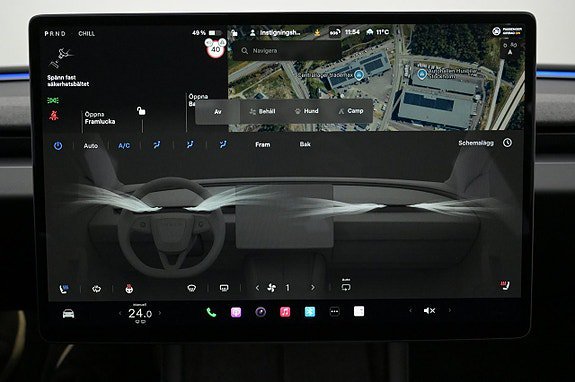Image resolution: width=575 pixels, height=382 pixels.
Task: Open driver profile Instigningsh...
Action: pos(275,33)
